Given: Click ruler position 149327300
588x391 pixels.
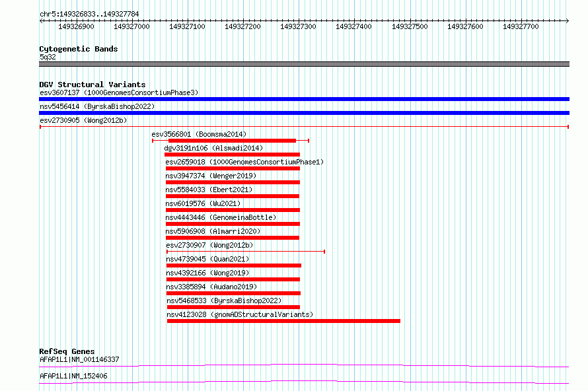Looking at the screenshot, I should click(298, 26).
